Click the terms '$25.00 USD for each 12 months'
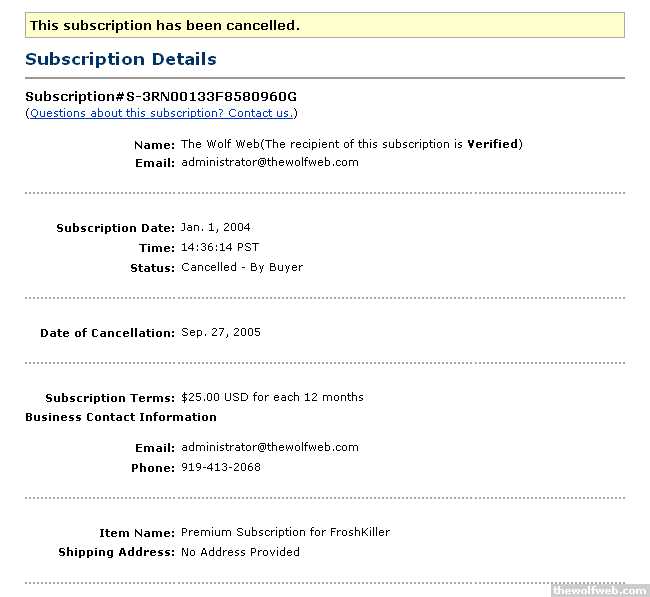 point(272,397)
